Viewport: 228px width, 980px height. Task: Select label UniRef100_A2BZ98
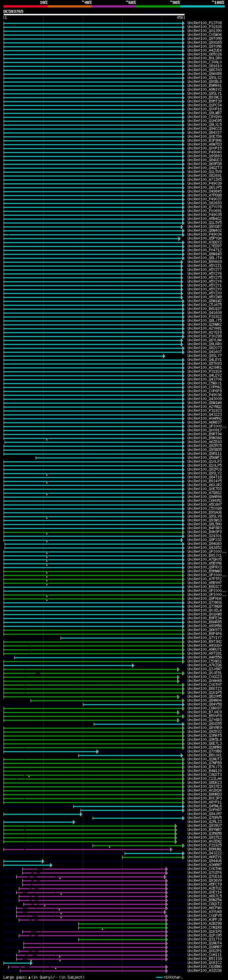204,924
